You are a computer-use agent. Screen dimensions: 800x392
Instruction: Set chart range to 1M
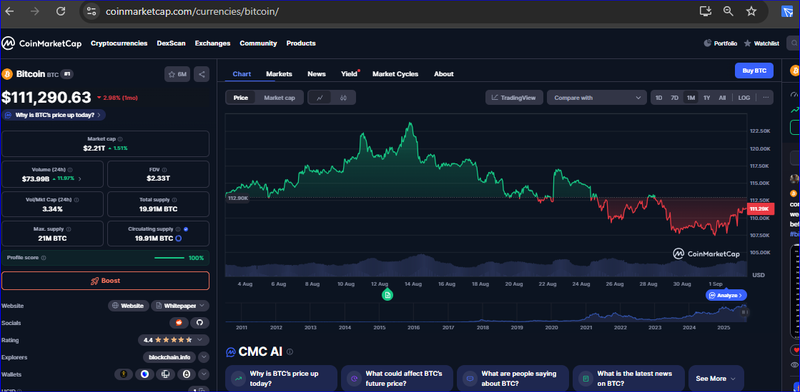691,97
